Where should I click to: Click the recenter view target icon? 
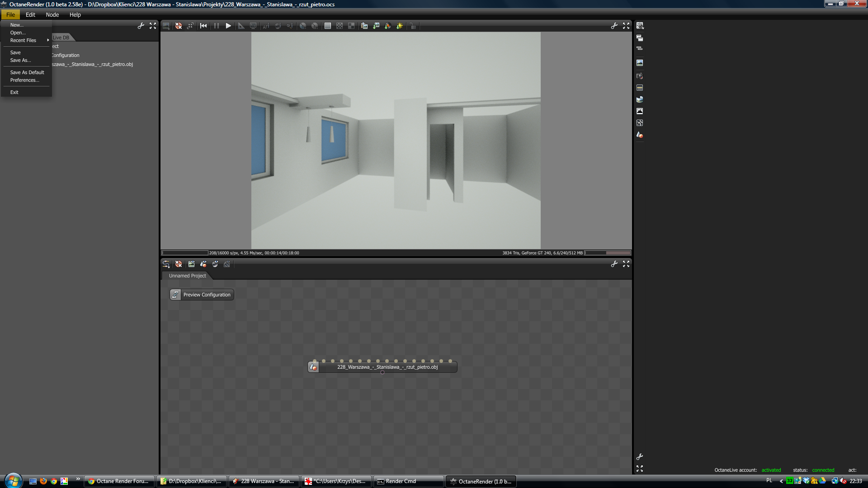[179, 26]
